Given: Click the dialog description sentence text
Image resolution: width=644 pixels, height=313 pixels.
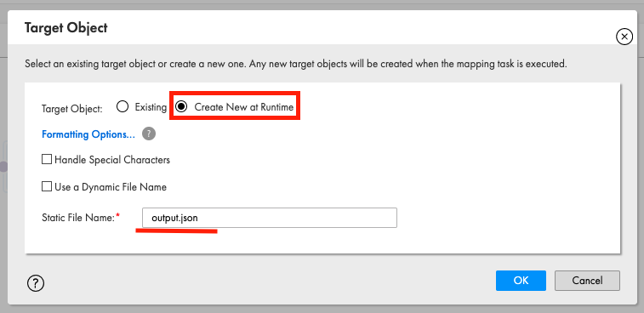Looking at the screenshot, I should [296, 64].
